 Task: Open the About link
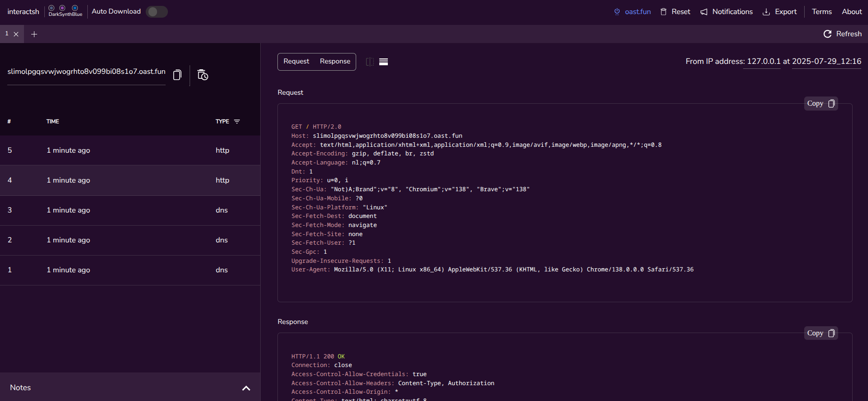[x=852, y=12]
